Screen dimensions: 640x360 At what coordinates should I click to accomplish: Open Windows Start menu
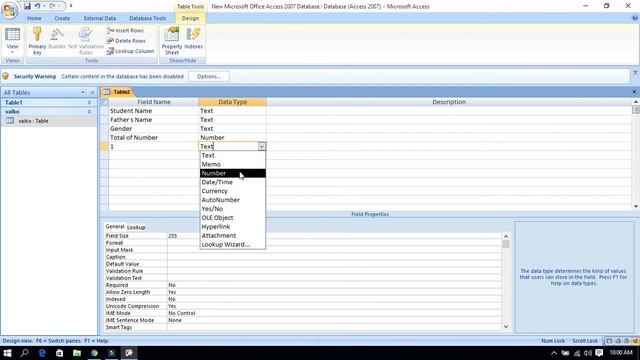[x=7, y=353]
